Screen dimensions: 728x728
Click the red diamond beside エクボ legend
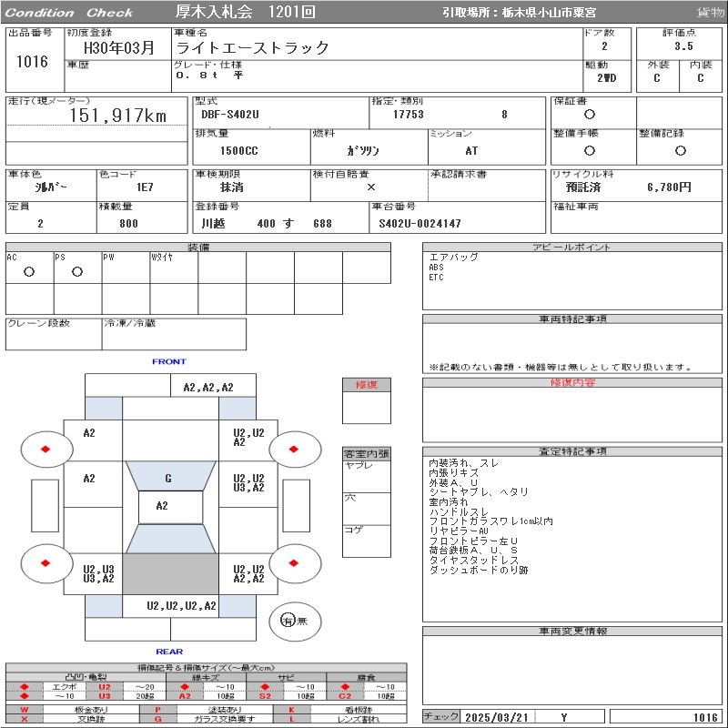click(x=25, y=687)
